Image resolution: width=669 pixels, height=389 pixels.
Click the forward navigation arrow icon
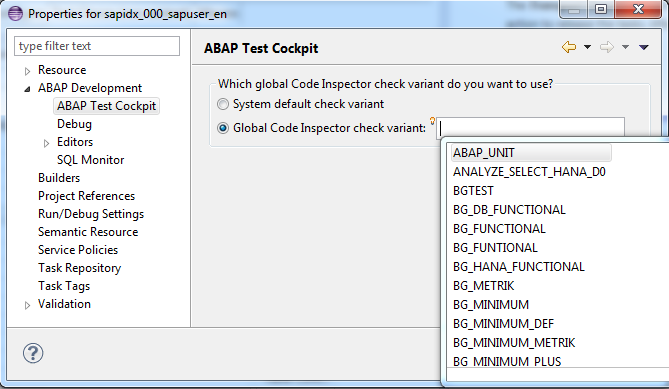coord(607,47)
